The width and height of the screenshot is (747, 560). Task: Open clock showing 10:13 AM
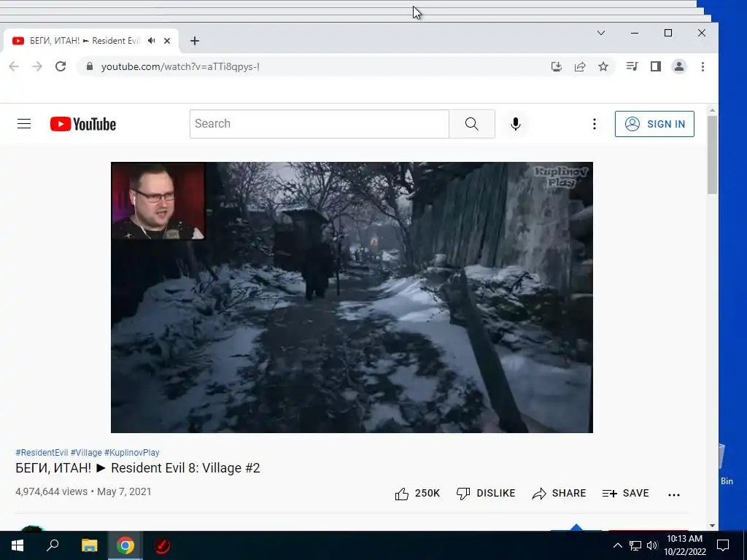[x=685, y=545]
